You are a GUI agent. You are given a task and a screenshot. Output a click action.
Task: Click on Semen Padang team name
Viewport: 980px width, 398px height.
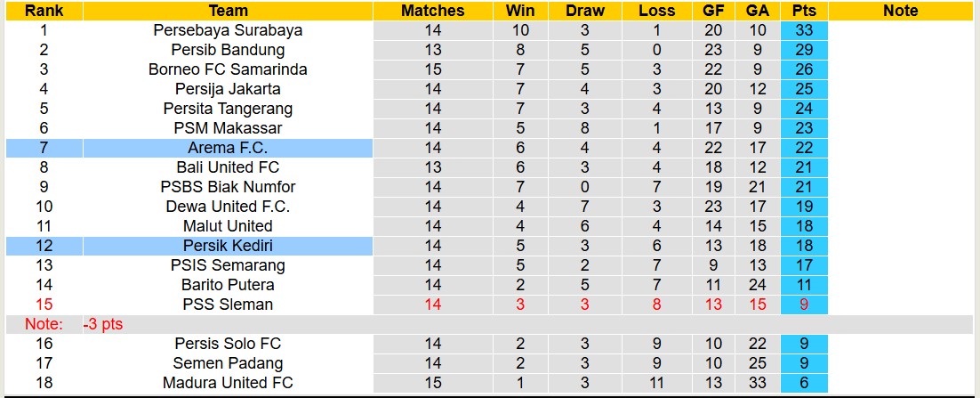tap(228, 363)
